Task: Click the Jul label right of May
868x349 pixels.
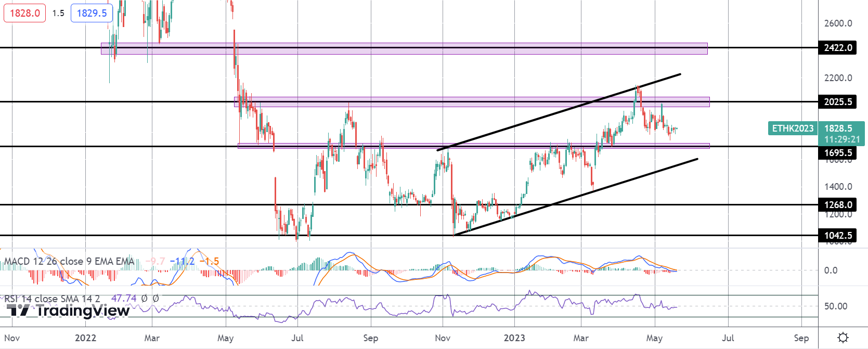Action: click(x=728, y=338)
